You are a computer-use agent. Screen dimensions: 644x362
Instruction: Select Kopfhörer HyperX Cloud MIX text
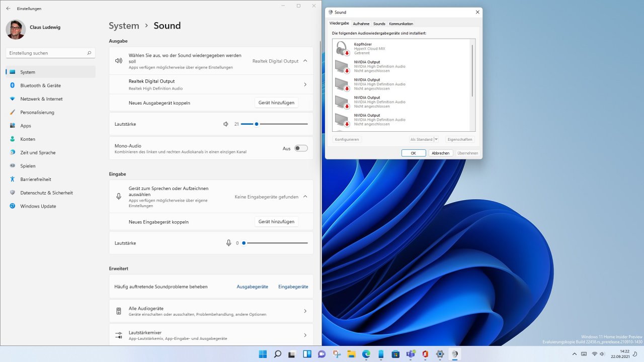click(x=370, y=48)
